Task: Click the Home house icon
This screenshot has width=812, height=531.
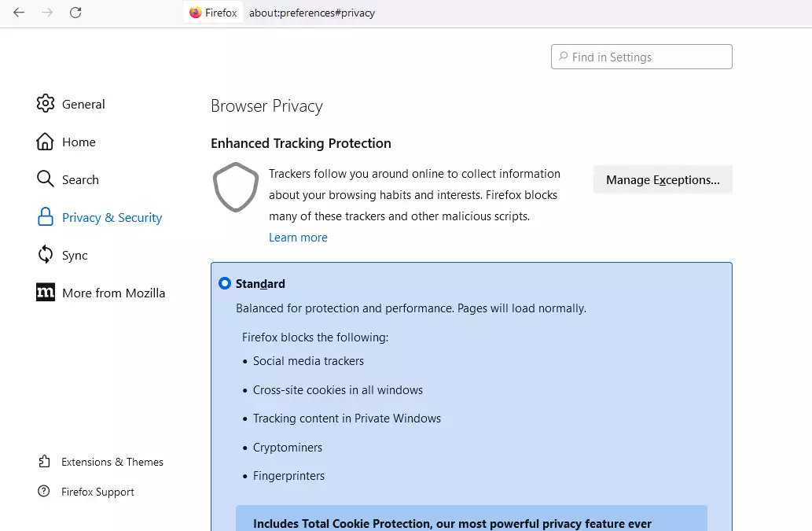Action: (45, 142)
